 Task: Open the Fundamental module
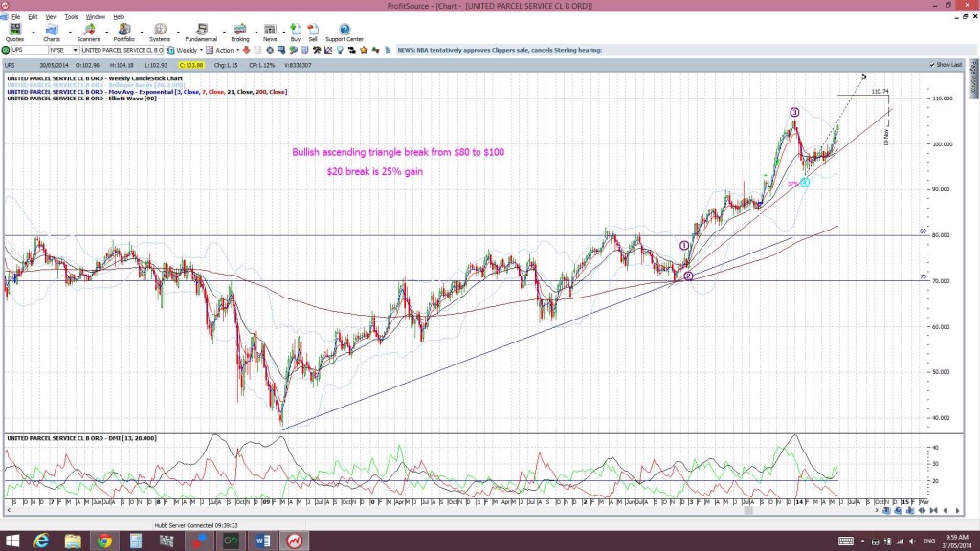click(201, 33)
